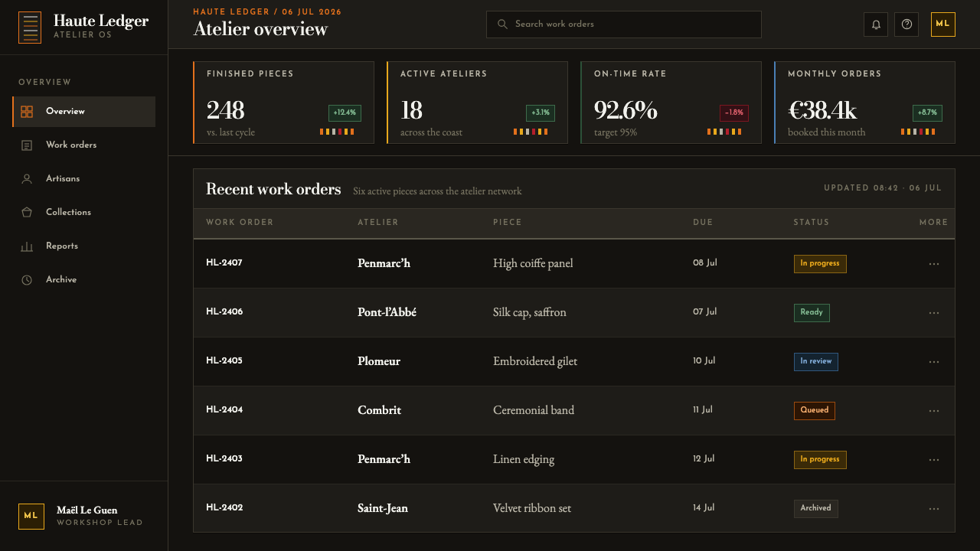The height and width of the screenshot is (551, 980).
Task: Sort by Status column header
Action: [x=812, y=223]
